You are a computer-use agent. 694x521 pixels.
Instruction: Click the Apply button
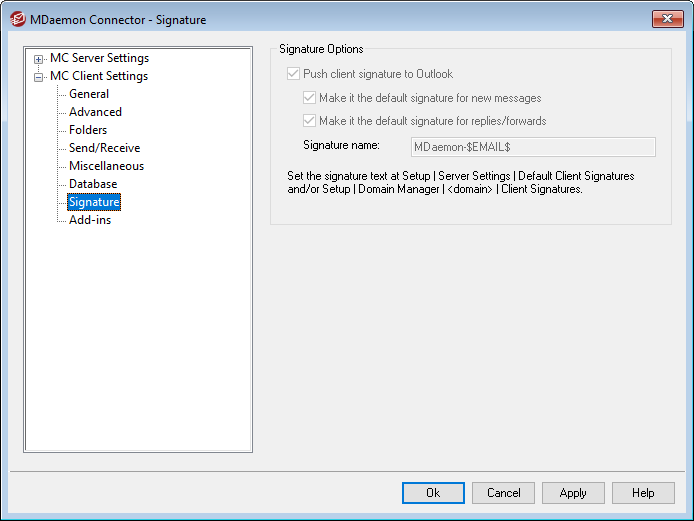[573, 493]
